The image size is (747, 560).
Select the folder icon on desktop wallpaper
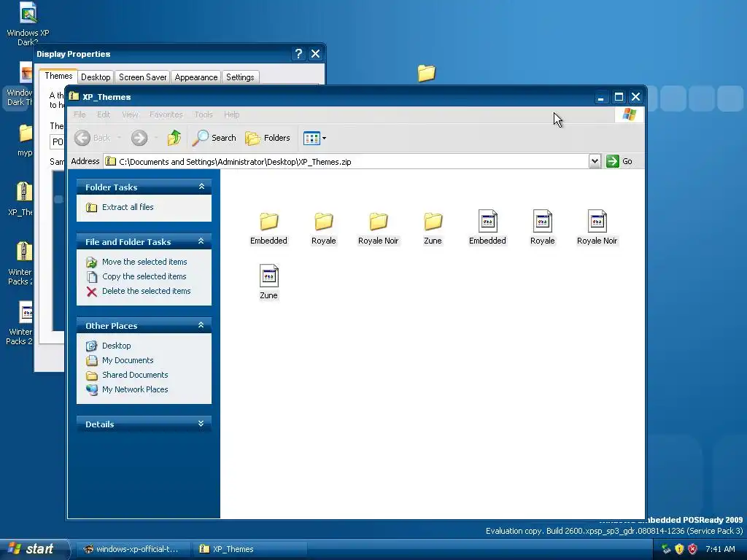426,74
